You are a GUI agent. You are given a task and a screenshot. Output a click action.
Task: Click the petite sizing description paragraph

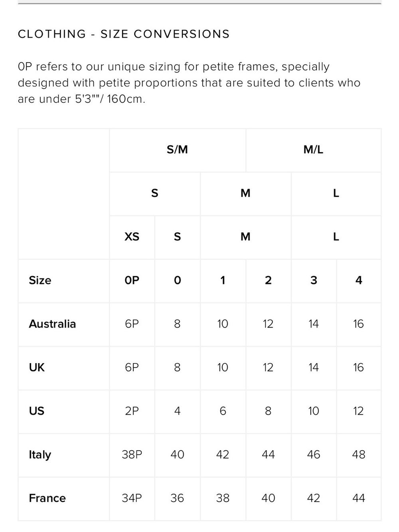(x=189, y=83)
